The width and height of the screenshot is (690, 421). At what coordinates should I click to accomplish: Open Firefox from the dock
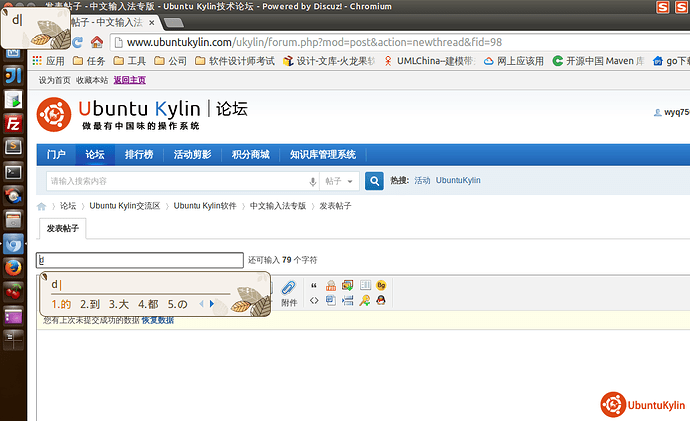[x=13, y=267]
